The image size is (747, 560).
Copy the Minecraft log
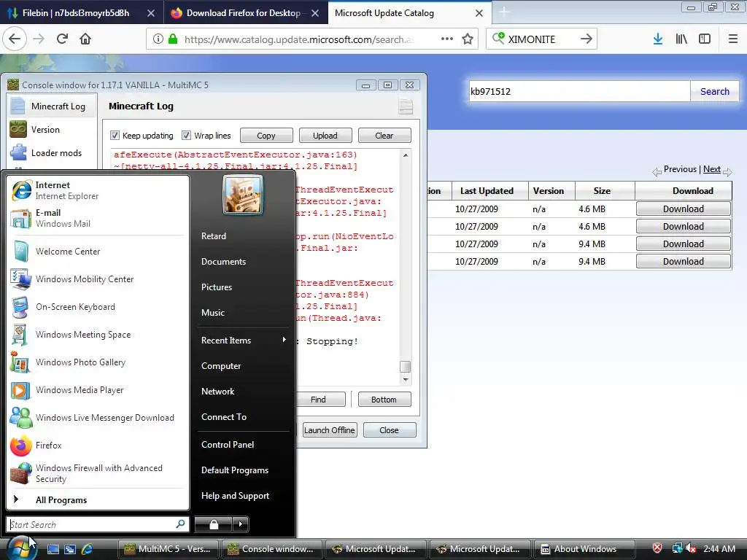(x=266, y=136)
